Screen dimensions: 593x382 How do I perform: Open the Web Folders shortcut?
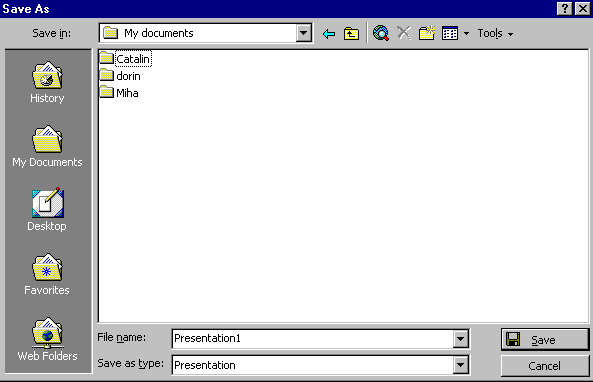click(x=47, y=339)
